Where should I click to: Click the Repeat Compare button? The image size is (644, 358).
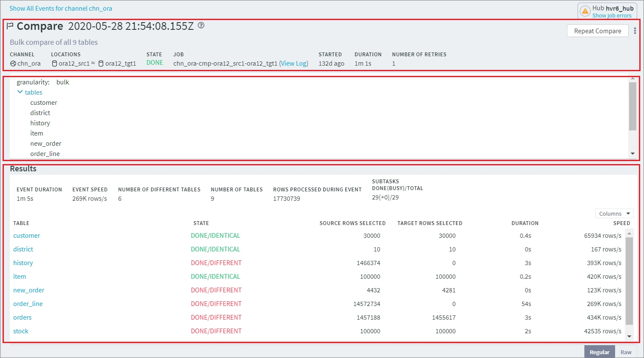click(x=597, y=31)
